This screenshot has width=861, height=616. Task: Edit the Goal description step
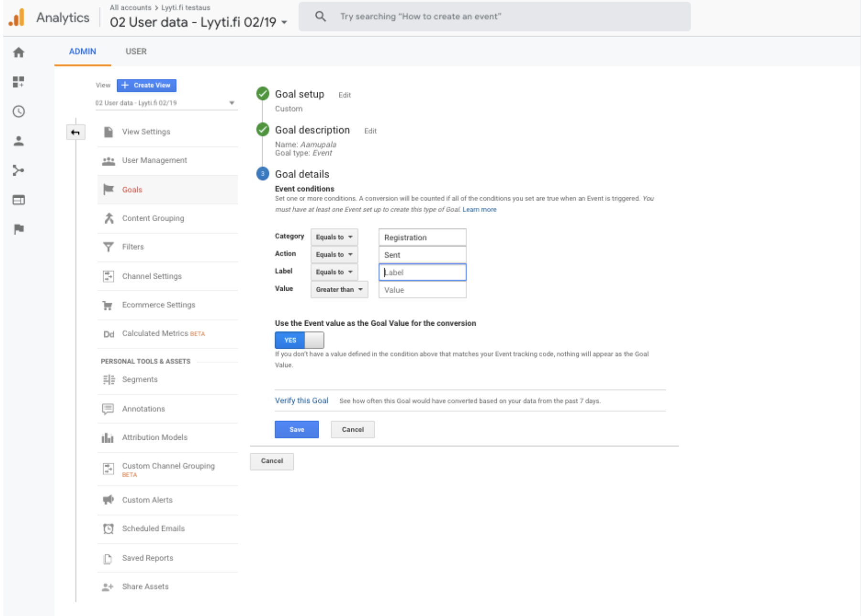tap(370, 131)
